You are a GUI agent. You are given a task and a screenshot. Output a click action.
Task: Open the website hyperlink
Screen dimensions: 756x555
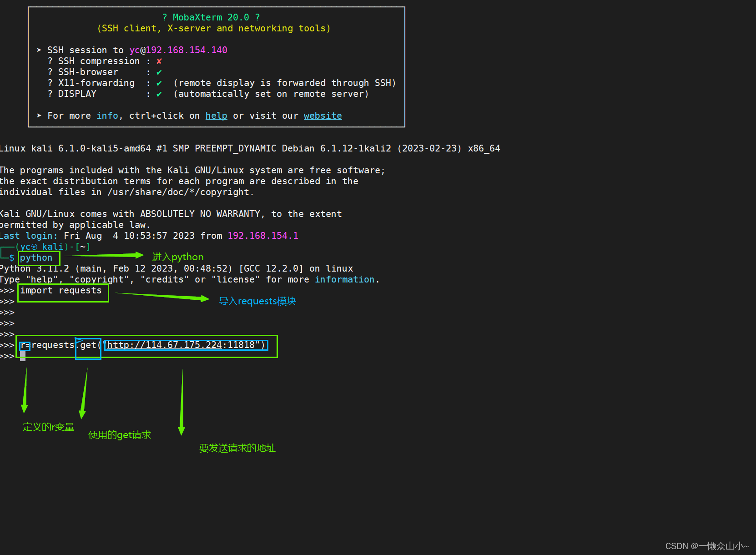[323, 116]
